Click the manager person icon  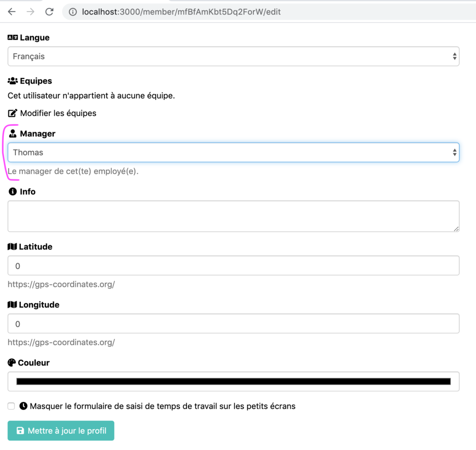pos(13,134)
